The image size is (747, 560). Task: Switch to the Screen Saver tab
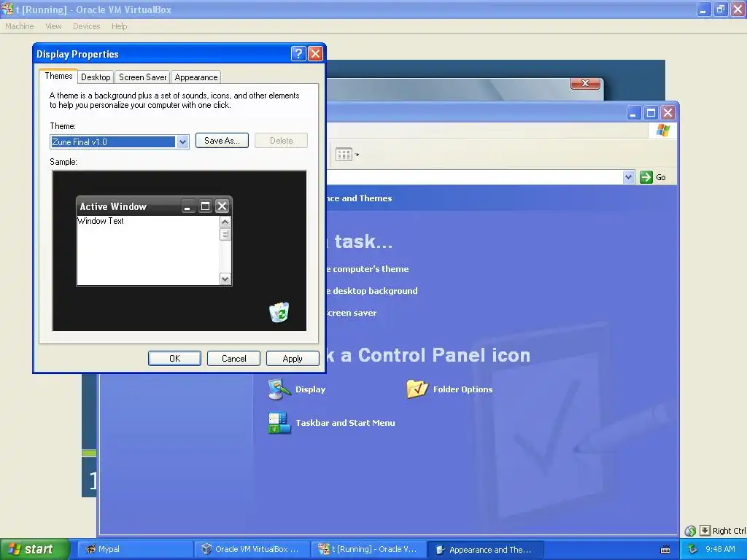point(142,77)
